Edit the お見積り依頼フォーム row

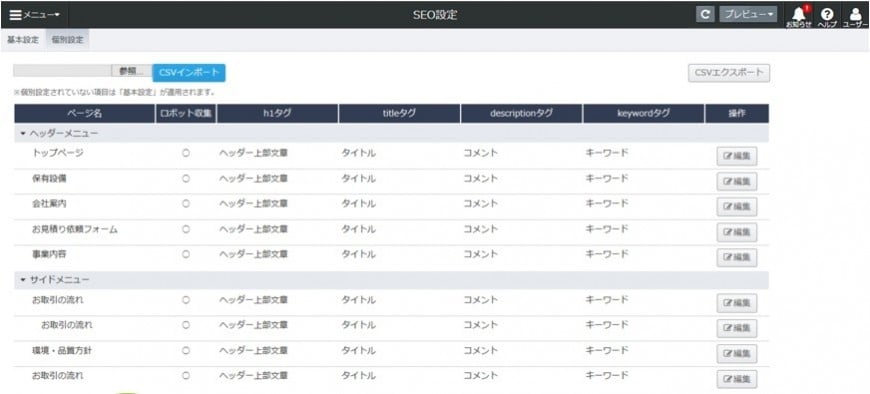(x=737, y=232)
